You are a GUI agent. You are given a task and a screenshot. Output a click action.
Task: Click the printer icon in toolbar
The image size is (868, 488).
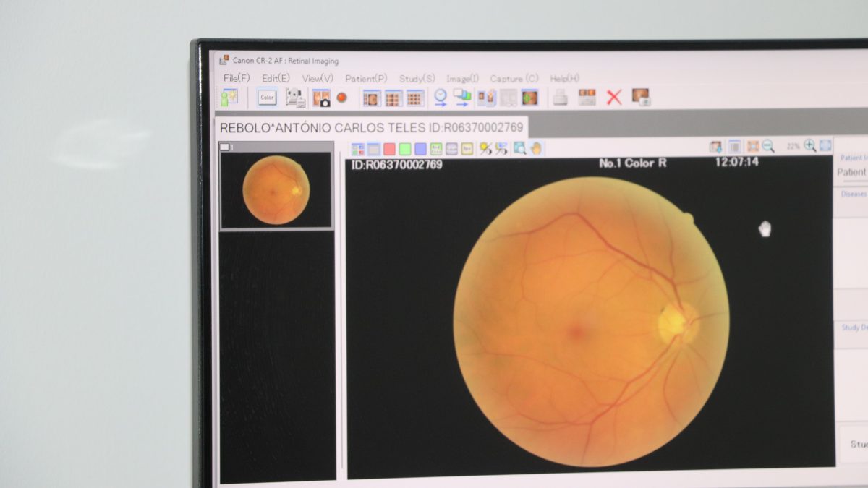(x=560, y=98)
